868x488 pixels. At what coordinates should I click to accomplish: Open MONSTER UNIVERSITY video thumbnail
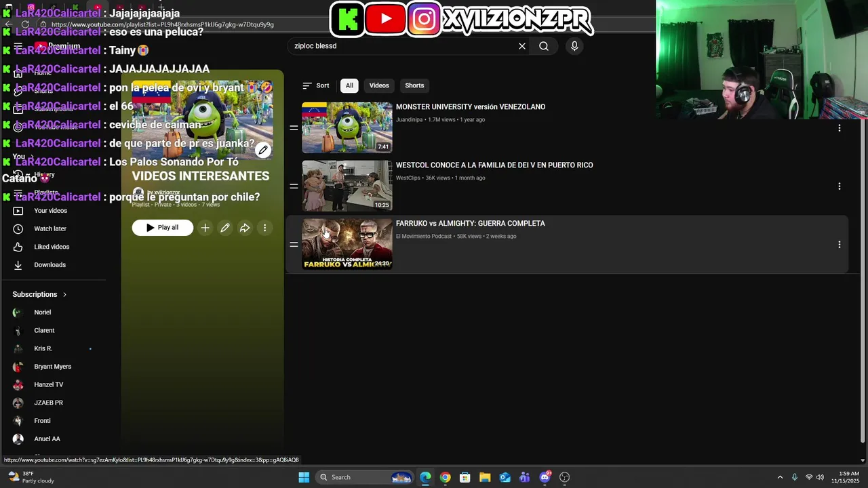click(x=347, y=127)
